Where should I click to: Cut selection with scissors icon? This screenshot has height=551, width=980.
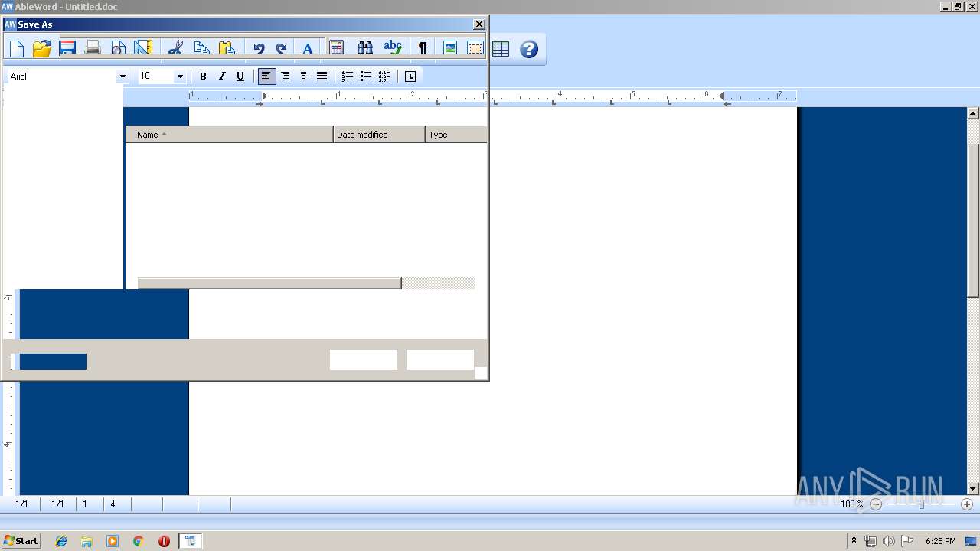pos(175,48)
